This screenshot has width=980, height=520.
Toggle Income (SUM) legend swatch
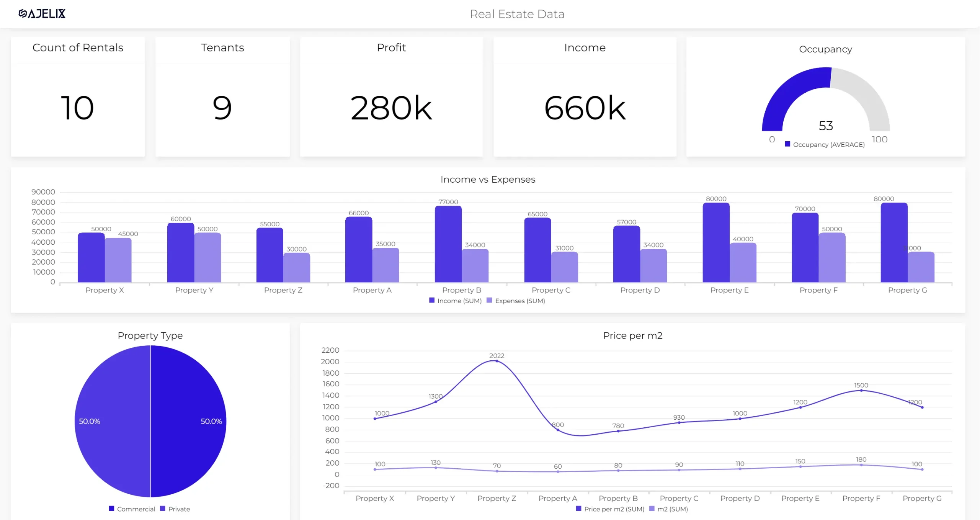432,301
